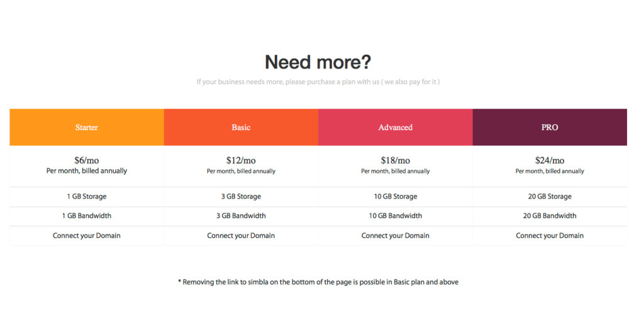Click Connect your Domain under PRO
644x328 pixels.
(550, 236)
